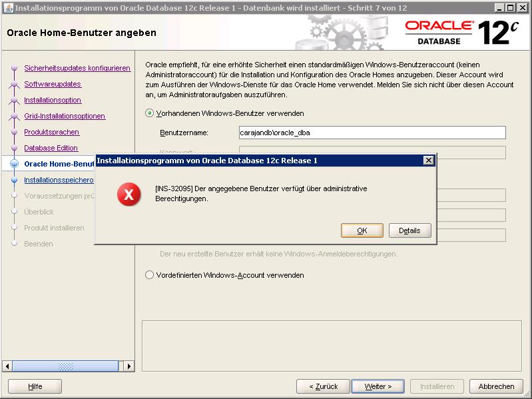
Task: Navigate to 'Produktsprachen' step
Action: 51,132
